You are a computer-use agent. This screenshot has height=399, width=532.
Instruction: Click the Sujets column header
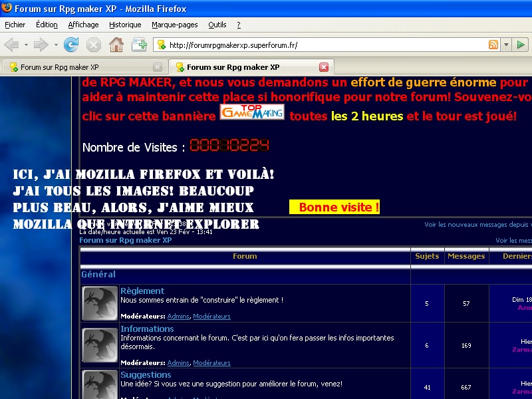427,256
